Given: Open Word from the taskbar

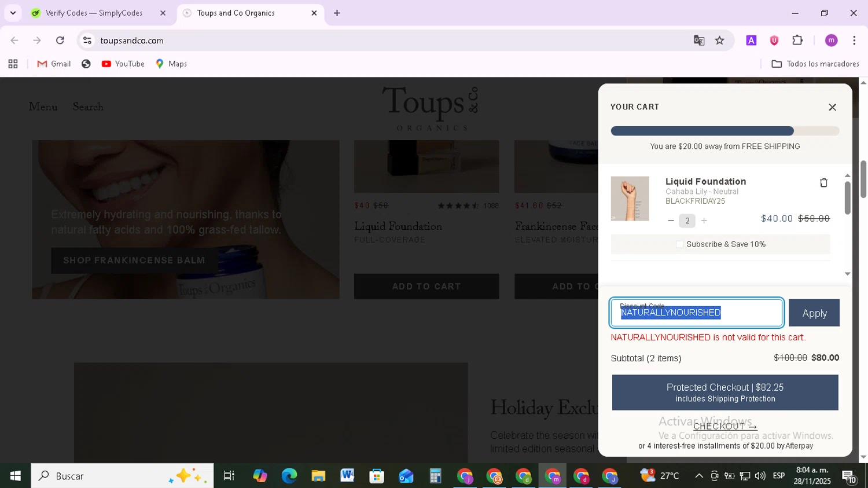Looking at the screenshot, I should click(347, 476).
